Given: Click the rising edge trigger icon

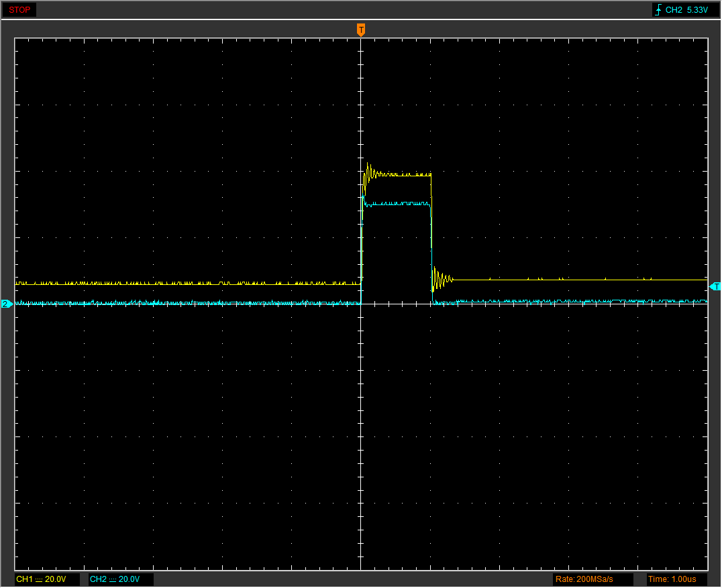Looking at the screenshot, I should 658,9.
